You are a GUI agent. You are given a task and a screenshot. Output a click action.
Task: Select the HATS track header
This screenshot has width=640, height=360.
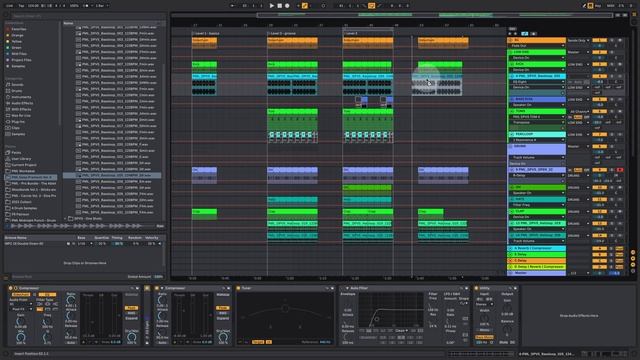537,199
